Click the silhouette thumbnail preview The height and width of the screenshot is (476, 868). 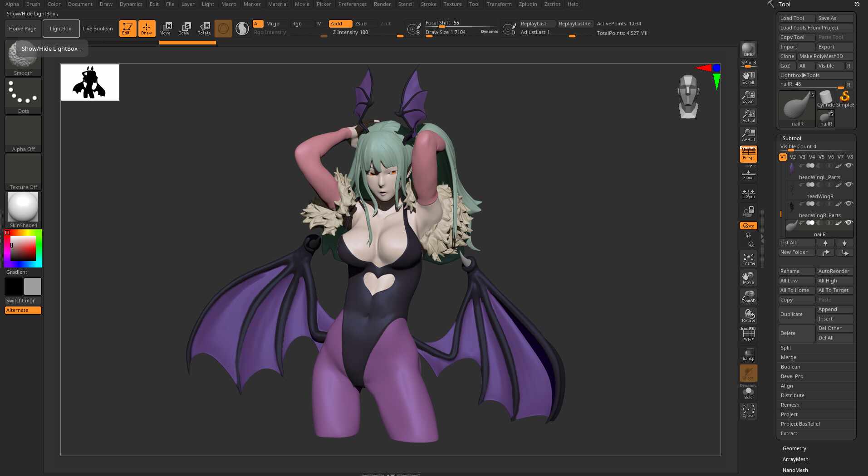(90, 83)
